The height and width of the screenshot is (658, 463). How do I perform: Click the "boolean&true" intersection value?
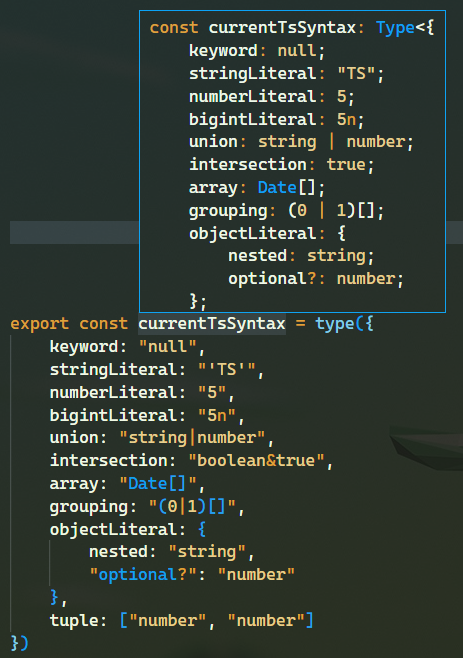pyautogui.click(x=256, y=461)
